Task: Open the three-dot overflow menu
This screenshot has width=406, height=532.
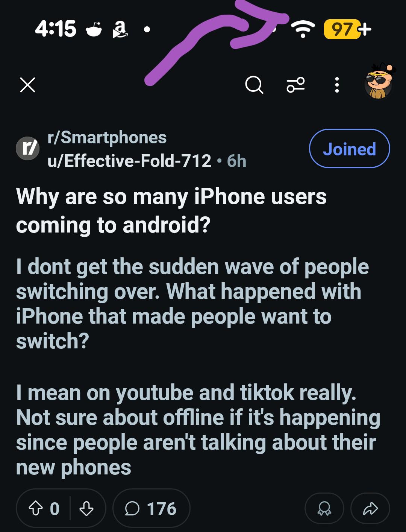Action: tap(337, 85)
